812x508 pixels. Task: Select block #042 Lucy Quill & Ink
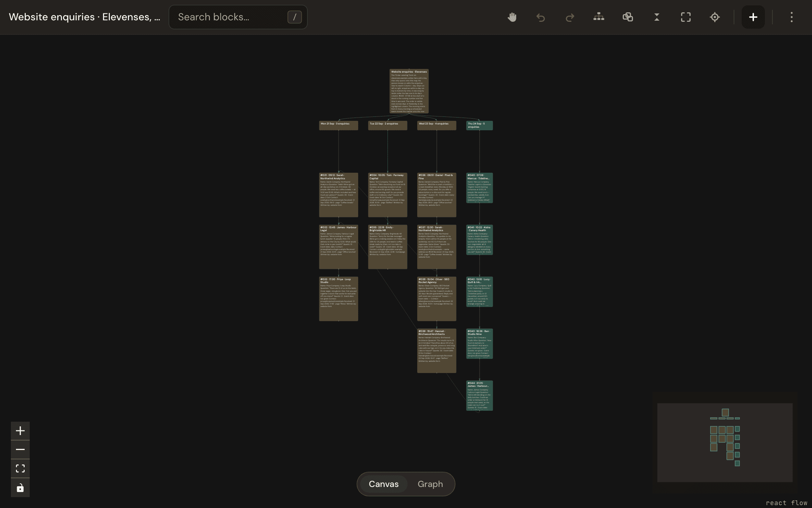479,292
